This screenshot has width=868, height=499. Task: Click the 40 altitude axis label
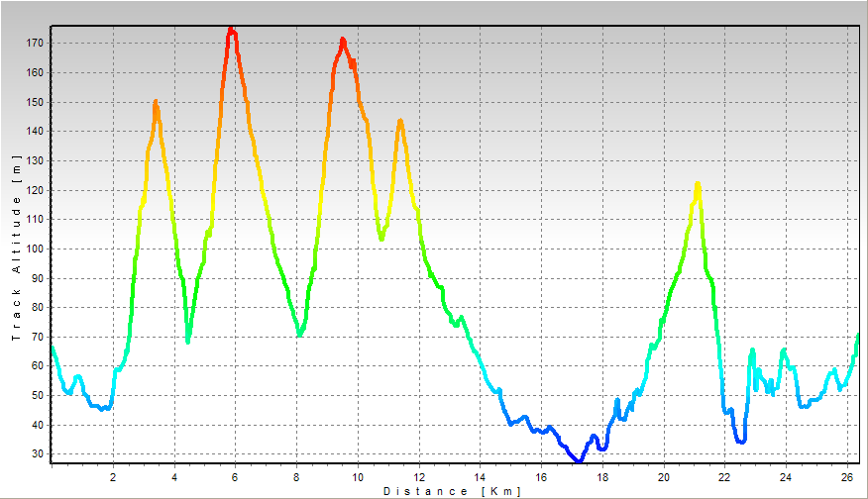pos(37,425)
